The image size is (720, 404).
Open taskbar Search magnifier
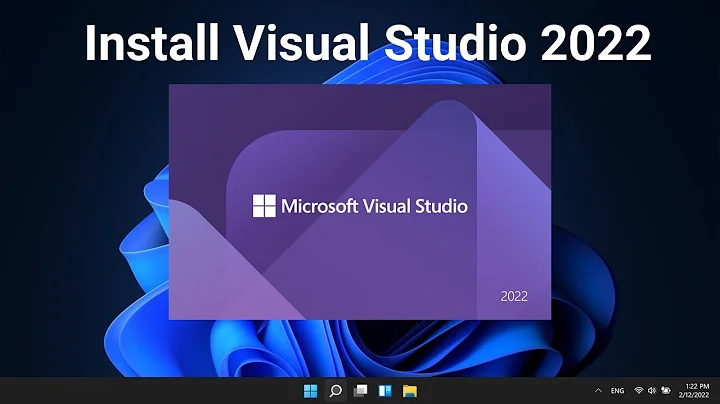point(336,391)
